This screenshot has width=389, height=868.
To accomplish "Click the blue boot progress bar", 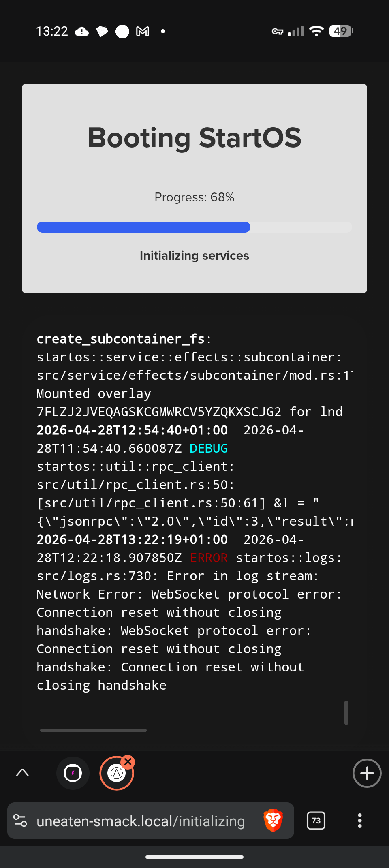I will 143,227.
